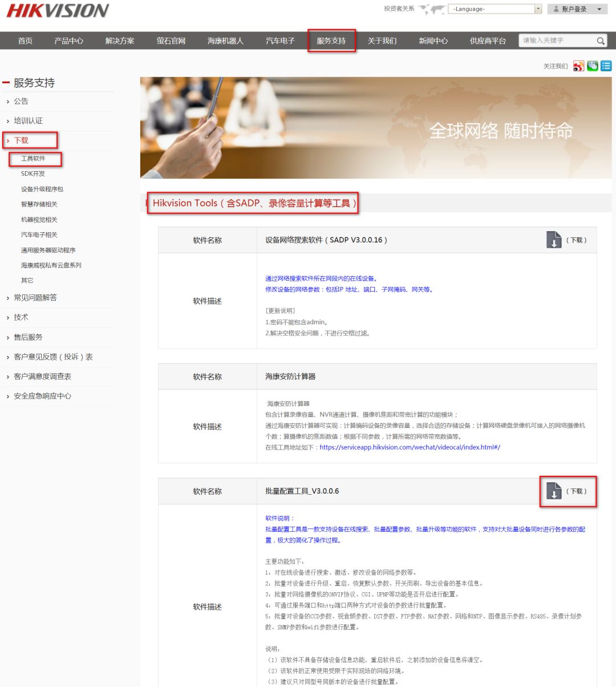Screen dimensions: 616x687
Task: Open the serviceapp.hikvision.com calculator link
Action: point(410,447)
